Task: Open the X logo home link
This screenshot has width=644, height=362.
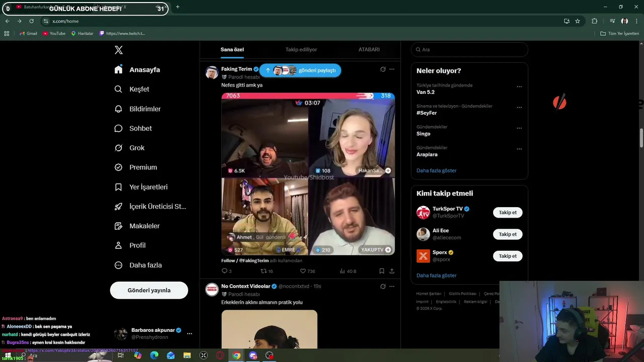Action: coord(119,50)
